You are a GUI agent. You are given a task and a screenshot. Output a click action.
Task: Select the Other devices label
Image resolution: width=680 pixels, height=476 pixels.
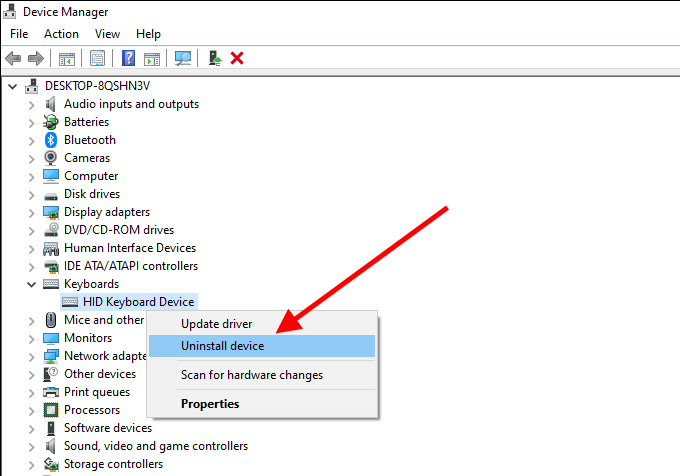(x=100, y=374)
